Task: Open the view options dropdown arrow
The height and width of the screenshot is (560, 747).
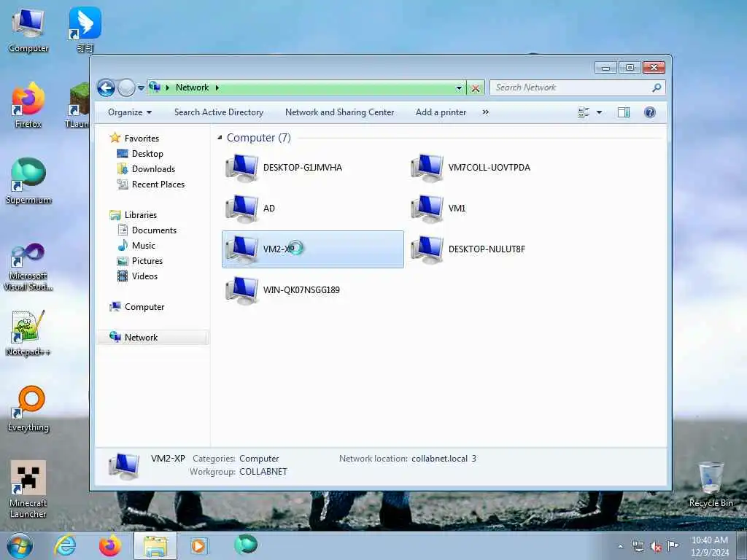Action: pos(600,112)
